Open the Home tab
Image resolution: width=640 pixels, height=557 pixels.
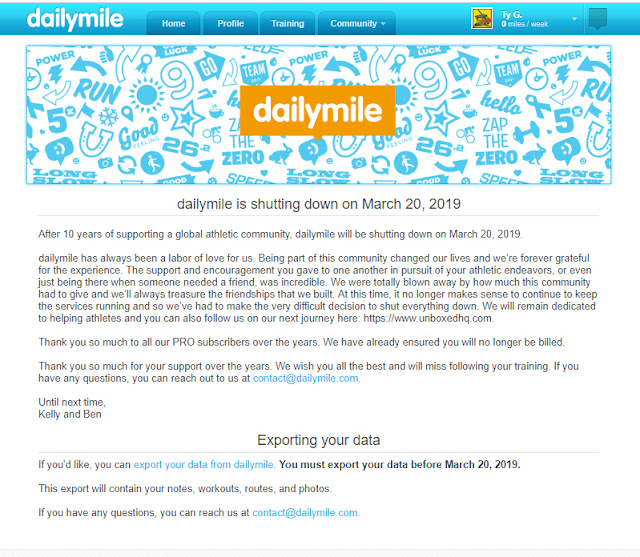173,23
